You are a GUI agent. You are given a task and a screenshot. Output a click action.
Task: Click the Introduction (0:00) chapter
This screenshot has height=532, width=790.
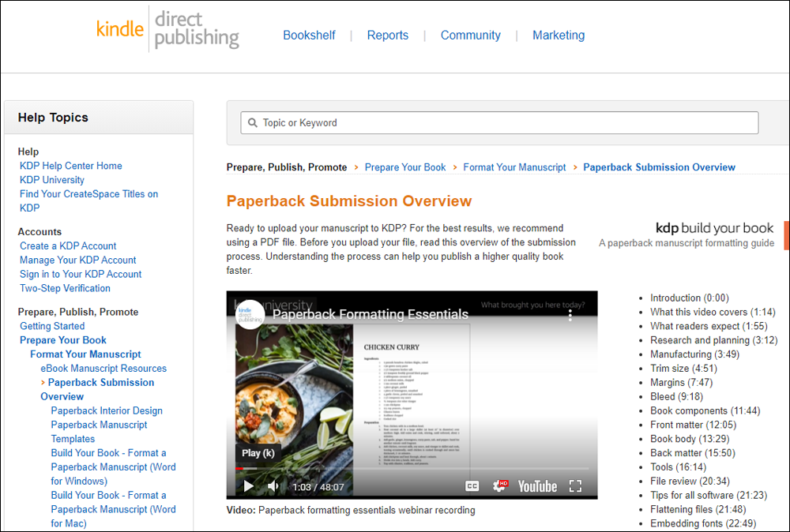[689, 298]
